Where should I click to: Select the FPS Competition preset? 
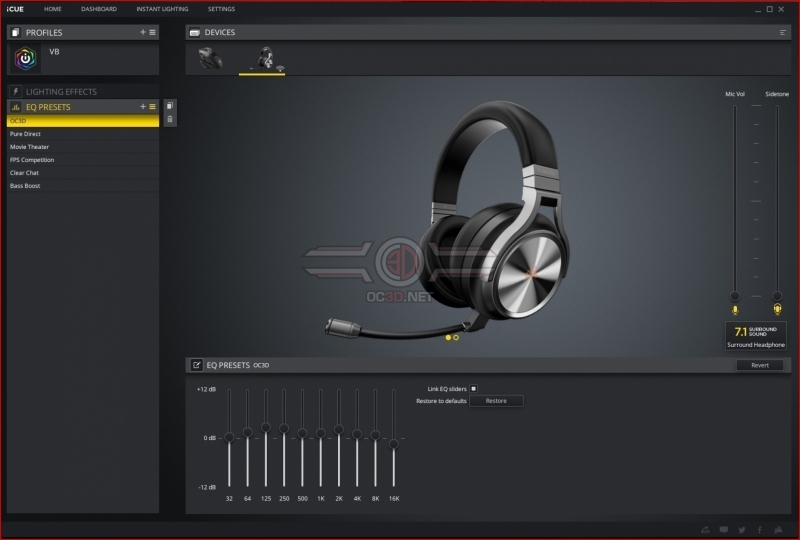[83, 160]
